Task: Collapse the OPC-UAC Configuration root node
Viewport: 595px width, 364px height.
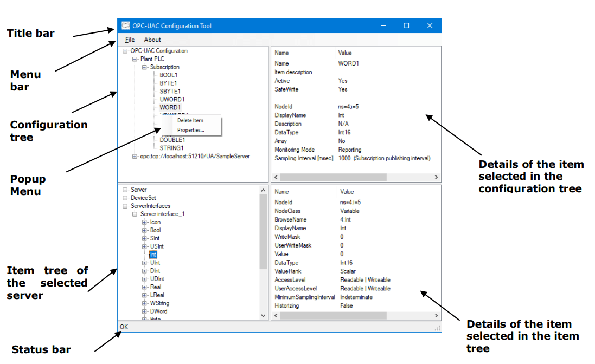Action: click(x=125, y=51)
